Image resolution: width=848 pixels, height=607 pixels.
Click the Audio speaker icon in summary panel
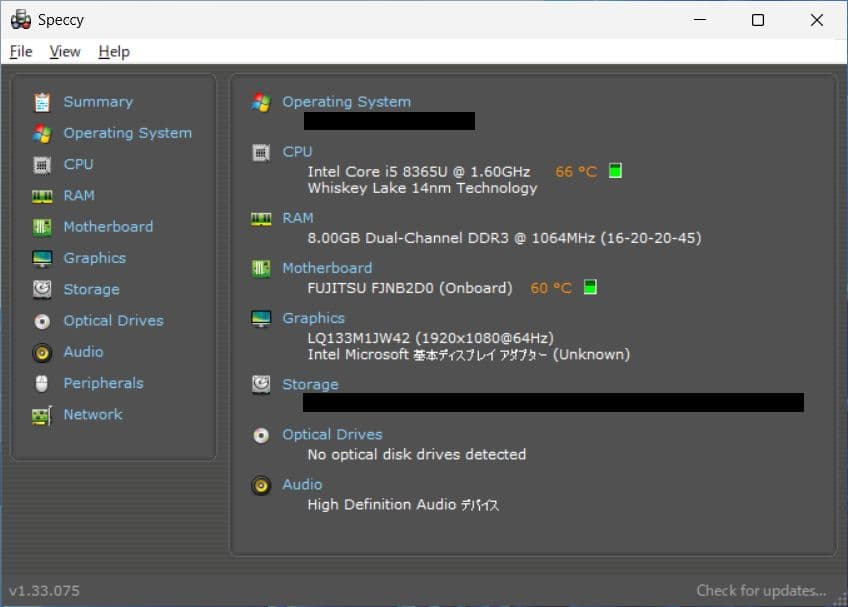point(261,485)
